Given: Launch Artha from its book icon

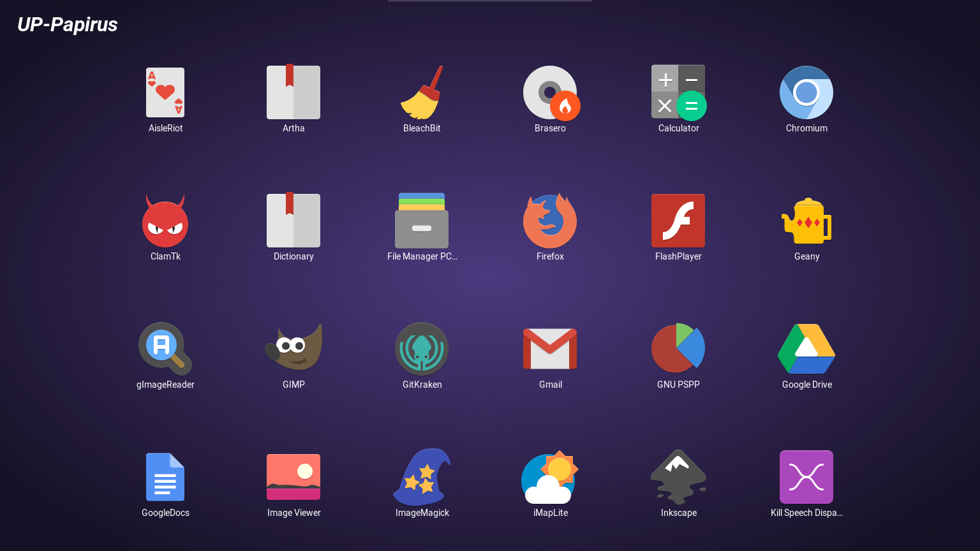Looking at the screenshot, I should pyautogui.click(x=293, y=92).
